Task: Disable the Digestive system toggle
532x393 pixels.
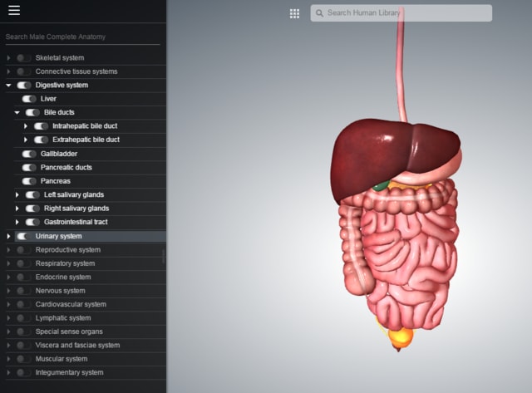Action: click(x=24, y=86)
